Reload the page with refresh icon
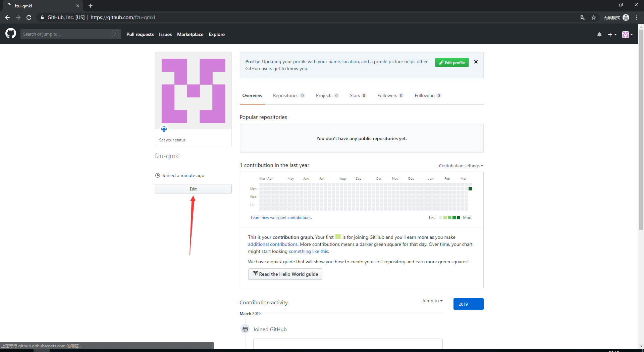The image size is (644, 352). [29, 17]
